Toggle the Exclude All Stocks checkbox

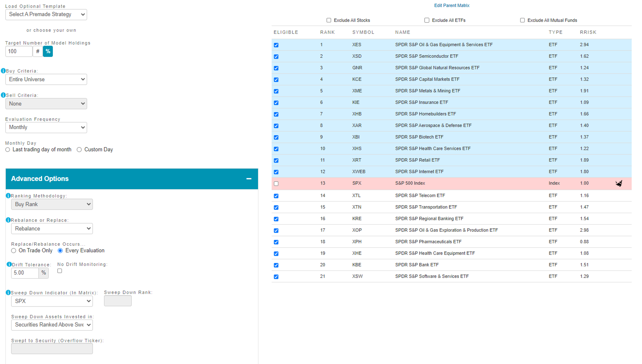[329, 20]
